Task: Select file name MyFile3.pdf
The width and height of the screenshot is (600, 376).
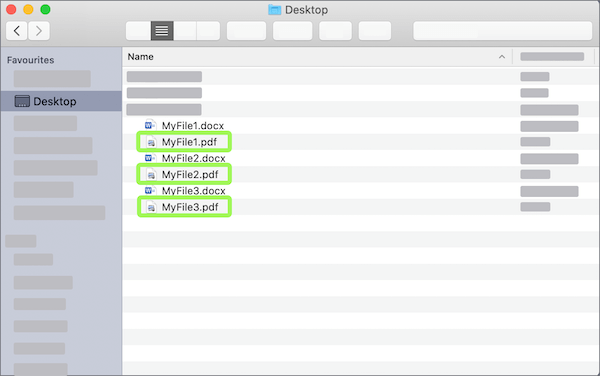Action: point(190,207)
